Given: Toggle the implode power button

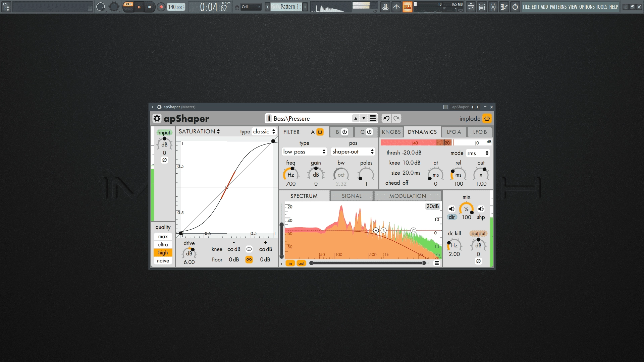Looking at the screenshot, I should click(x=487, y=118).
